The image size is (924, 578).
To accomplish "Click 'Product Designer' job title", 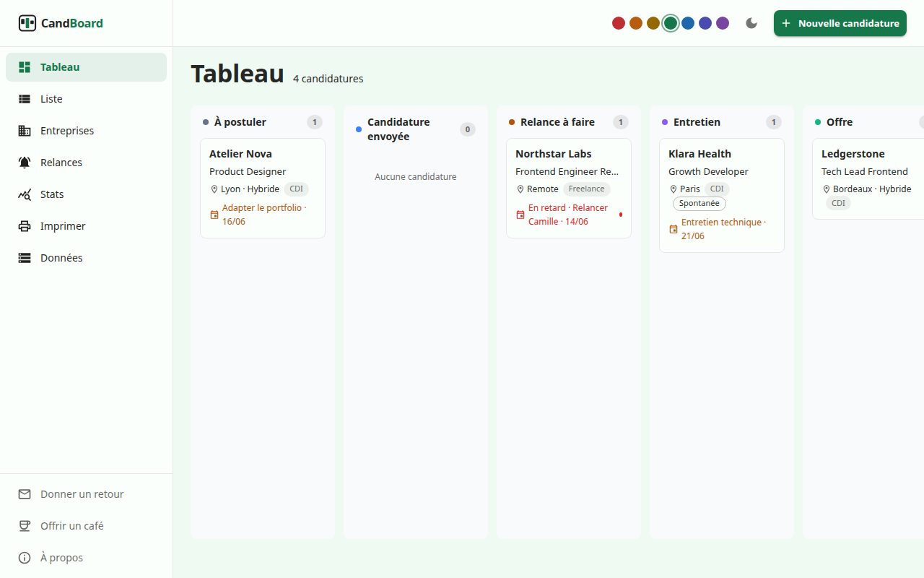I will coord(248,172).
